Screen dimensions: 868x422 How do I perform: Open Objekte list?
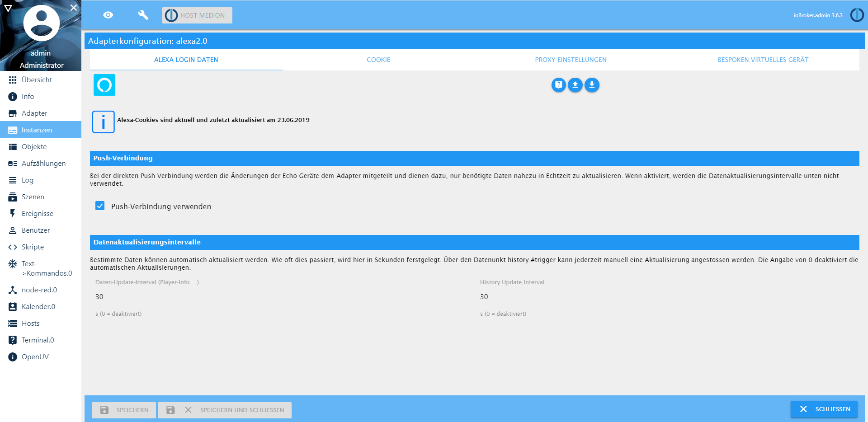point(41,146)
